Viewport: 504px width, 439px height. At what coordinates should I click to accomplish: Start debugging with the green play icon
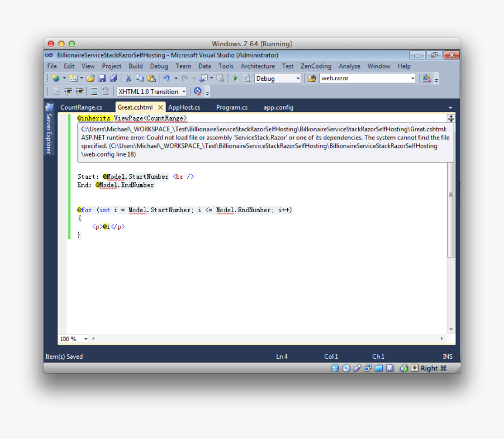pos(235,78)
